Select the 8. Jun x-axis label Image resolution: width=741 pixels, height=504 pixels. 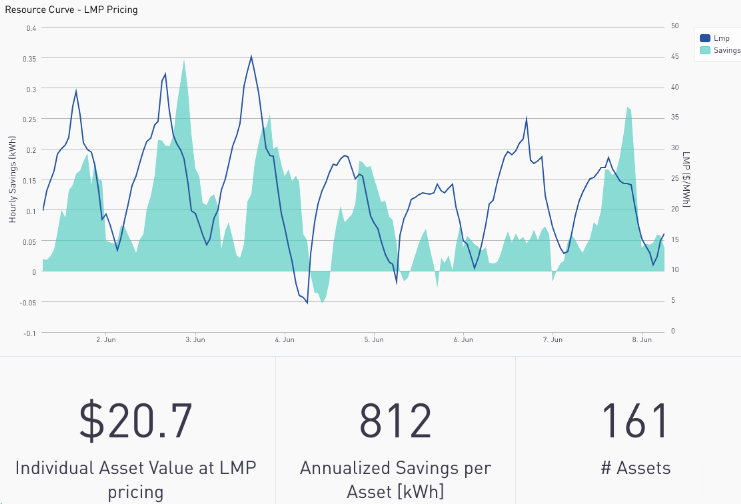(x=640, y=340)
